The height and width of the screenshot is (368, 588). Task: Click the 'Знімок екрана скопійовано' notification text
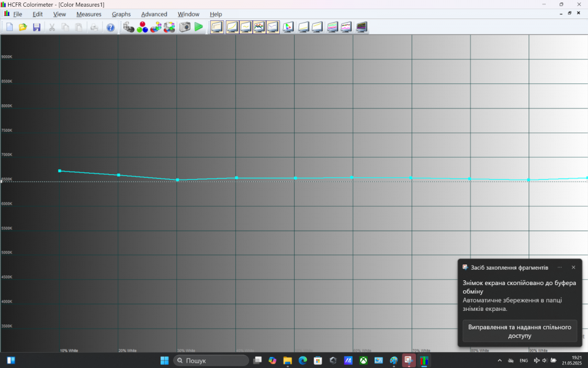tap(519, 287)
